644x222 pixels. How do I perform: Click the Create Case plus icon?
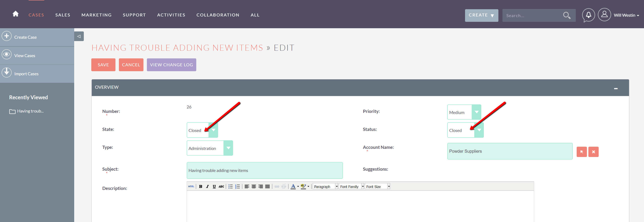coord(7,36)
